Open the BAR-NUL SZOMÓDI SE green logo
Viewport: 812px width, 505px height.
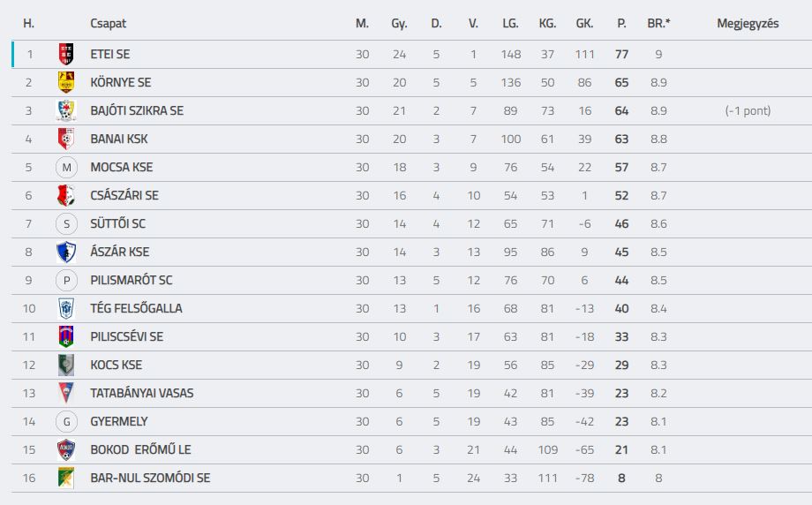point(66,478)
